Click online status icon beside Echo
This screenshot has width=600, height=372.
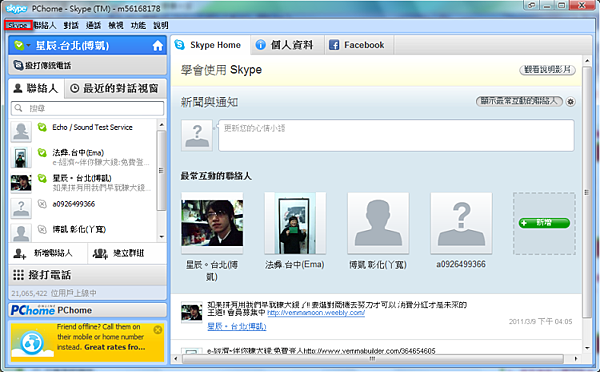42,127
